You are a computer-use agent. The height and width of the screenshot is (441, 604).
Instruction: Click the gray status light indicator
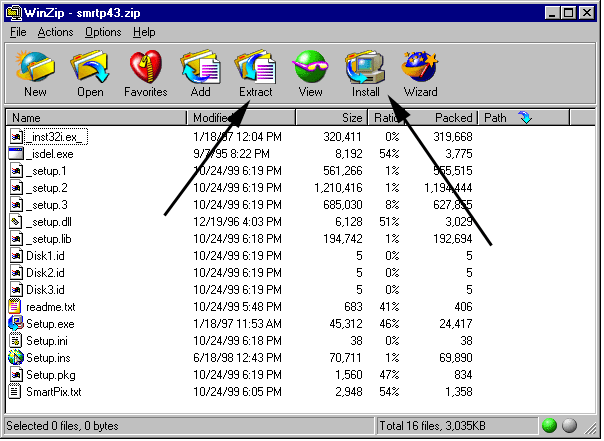569,426
